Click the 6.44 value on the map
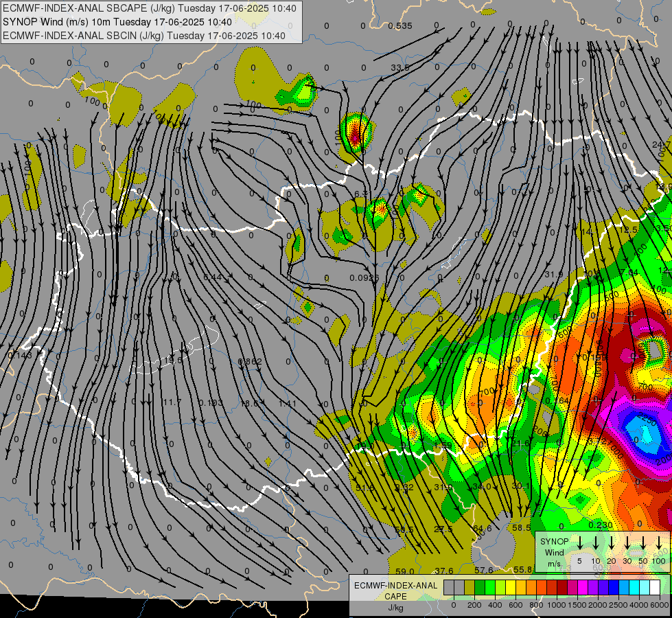The height and width of the screenshot is (618, 672). click(213, 277)
